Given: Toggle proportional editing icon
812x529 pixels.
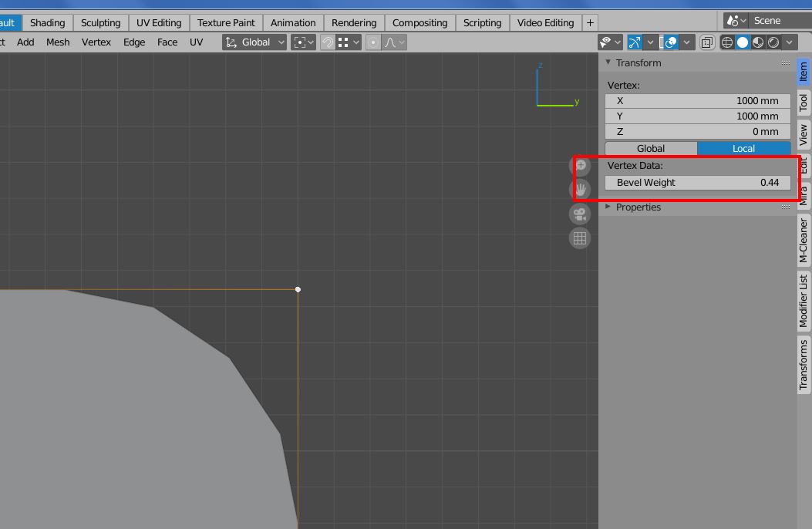Looking at the screenshot, I should click(x=373, y=42).
